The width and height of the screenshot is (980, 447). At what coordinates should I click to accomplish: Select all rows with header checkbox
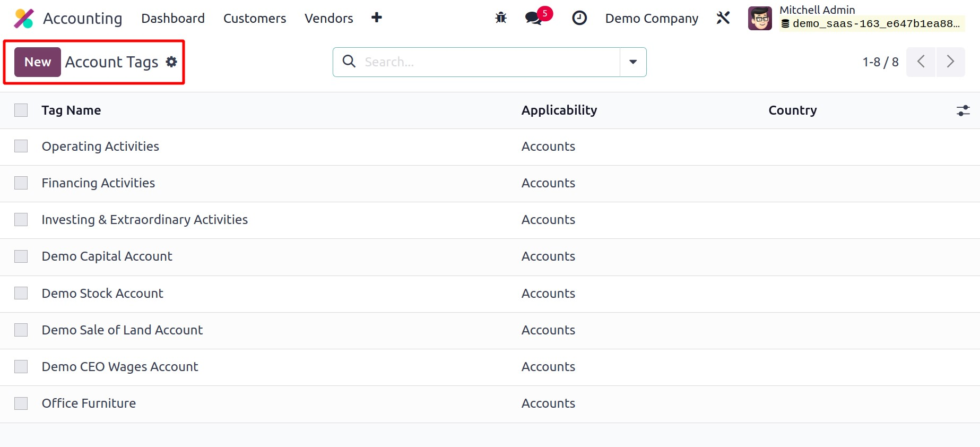(21, 110)
